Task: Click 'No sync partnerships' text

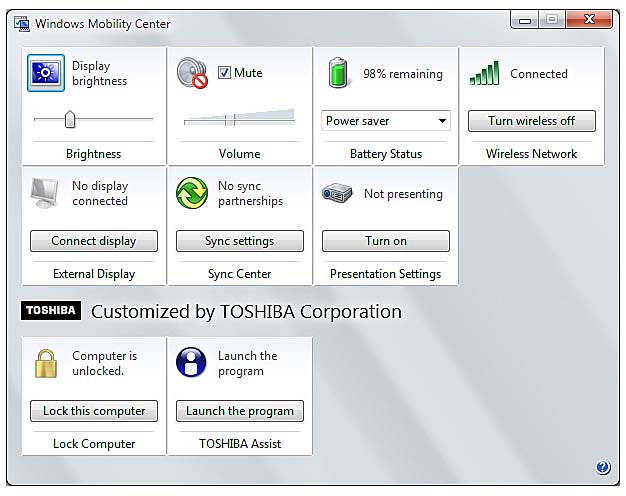Action: tap(250, 193)
